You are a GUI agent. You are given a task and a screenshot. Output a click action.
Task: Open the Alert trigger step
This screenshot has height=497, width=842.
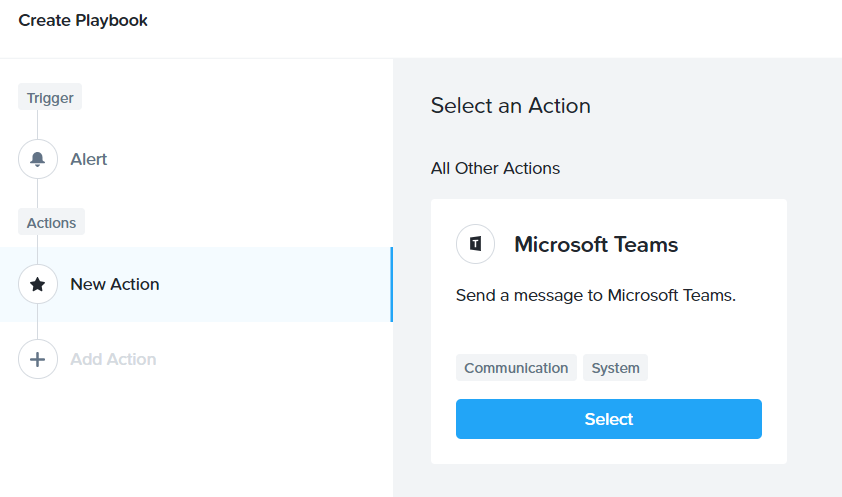89,159
